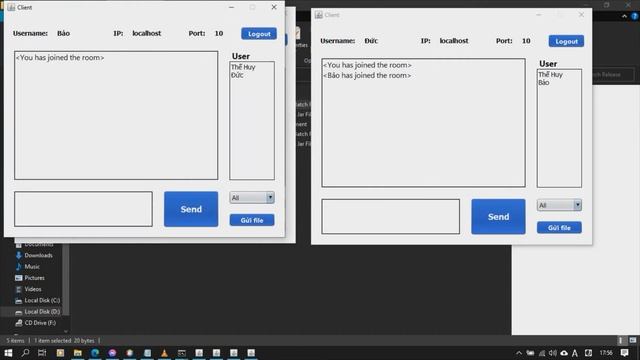Send message from Bảo's client

tap(191, 209)
